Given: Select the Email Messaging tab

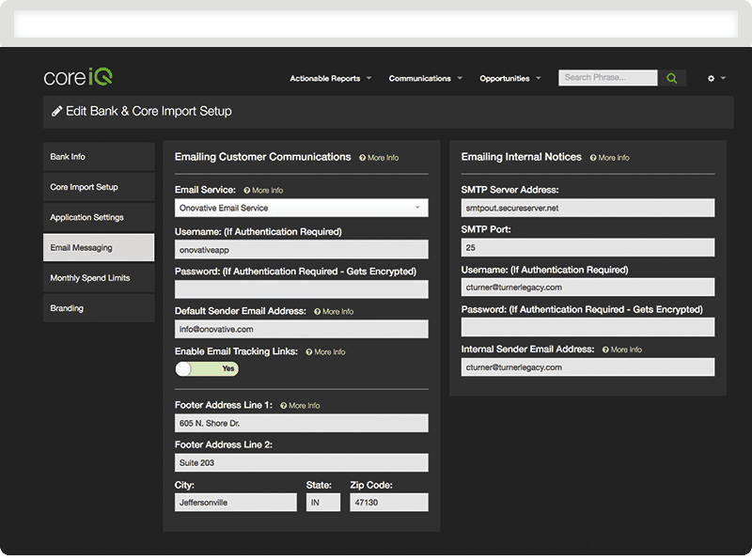Looking at the screenshot, I should pyautogui.click(x=99, y=247).
